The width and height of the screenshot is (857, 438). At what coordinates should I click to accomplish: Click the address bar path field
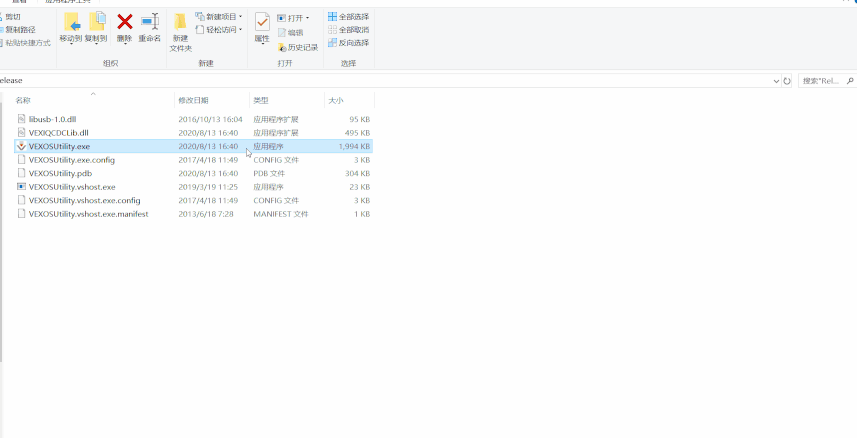point(383,80)
